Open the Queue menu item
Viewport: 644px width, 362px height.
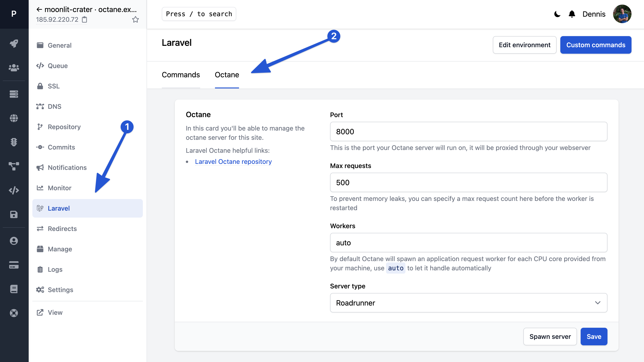click(88, 66)
